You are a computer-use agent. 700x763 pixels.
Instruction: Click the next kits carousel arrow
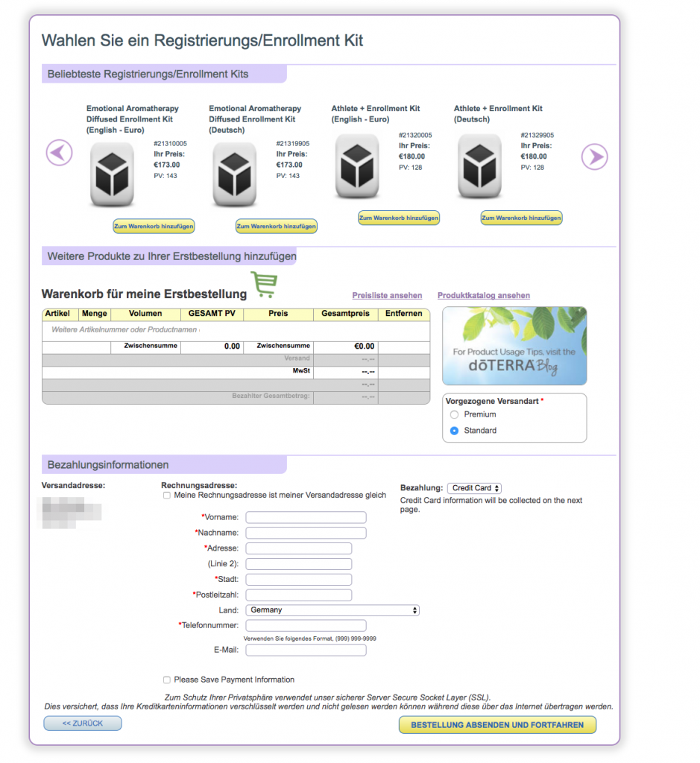[x=594, y=156]
